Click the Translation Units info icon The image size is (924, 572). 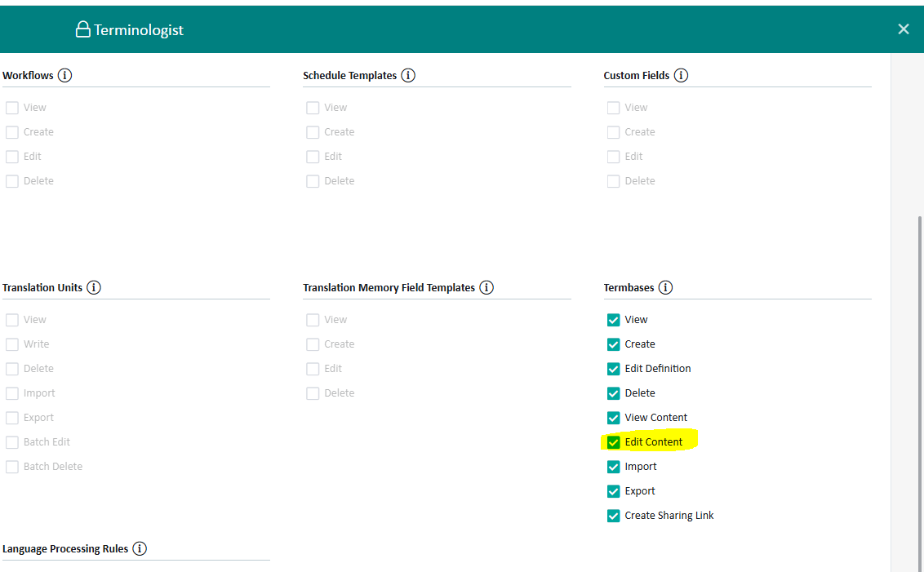tap(94, 286)
